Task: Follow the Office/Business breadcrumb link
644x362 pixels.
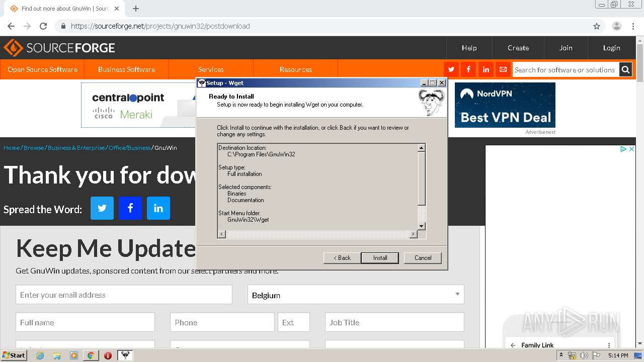Action: (x=130, y=148)
